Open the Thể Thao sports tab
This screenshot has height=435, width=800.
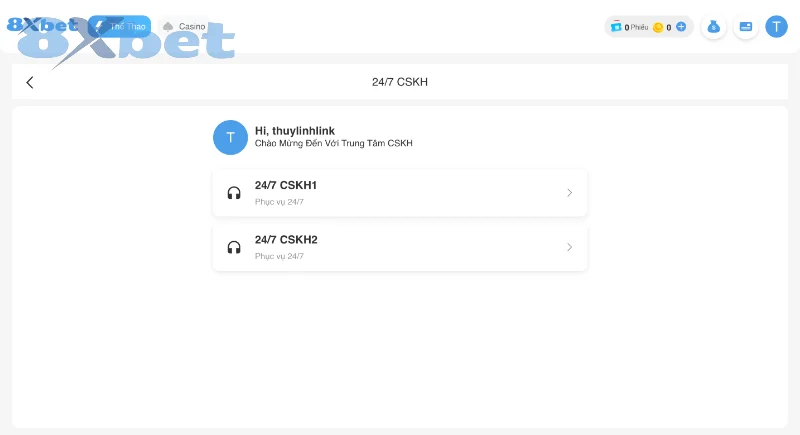coord(119,26)
